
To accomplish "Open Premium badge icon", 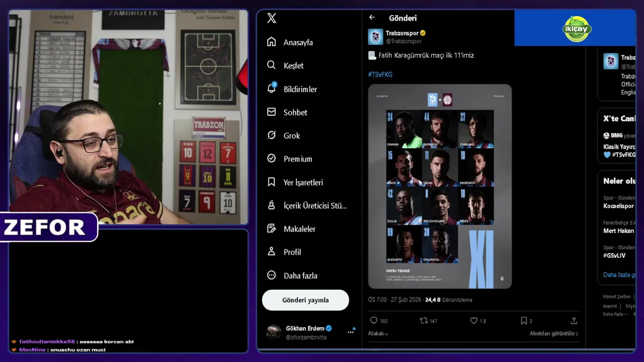I will point(271,158).
